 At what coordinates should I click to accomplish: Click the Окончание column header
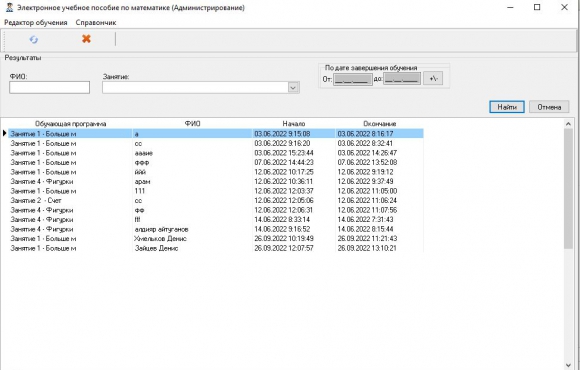[x=380, y=124]
